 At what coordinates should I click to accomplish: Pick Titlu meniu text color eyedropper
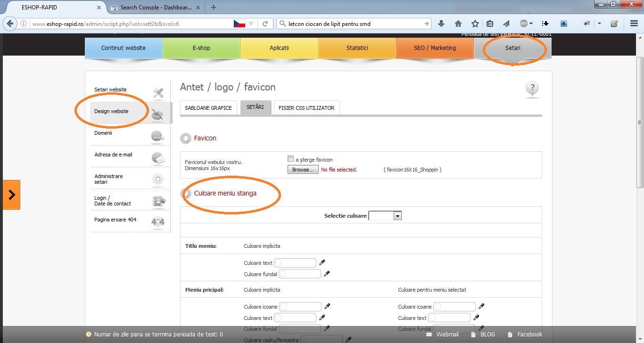322,263
